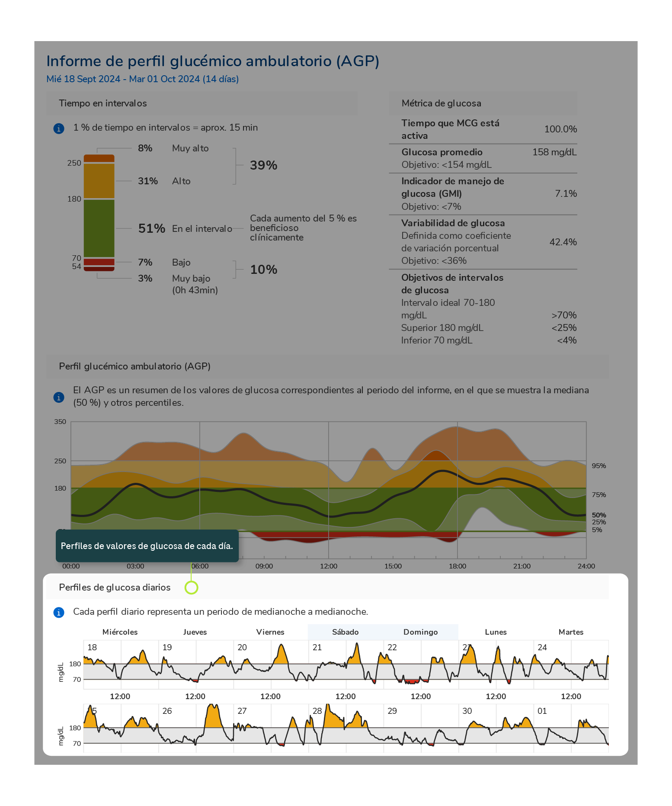The height and width of the screenshot is (806, 672).
Task: Click the '>70%' ideal interval target
Action: (x=564, y=315)
